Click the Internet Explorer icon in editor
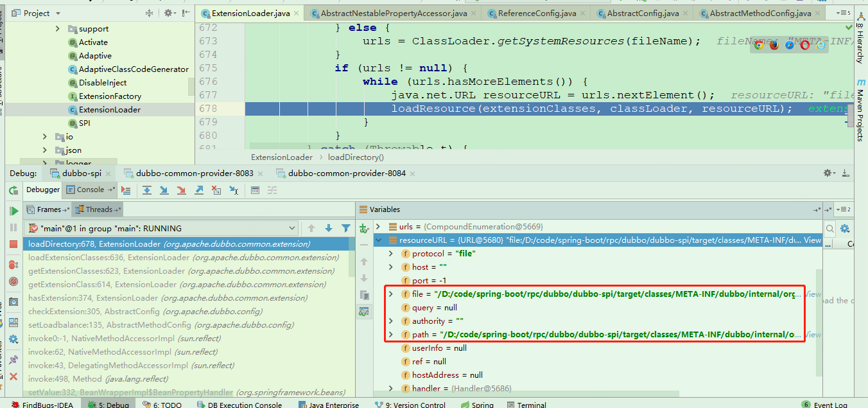The width and height of the screenshot is (868, 408). click(x=820, y=45)
